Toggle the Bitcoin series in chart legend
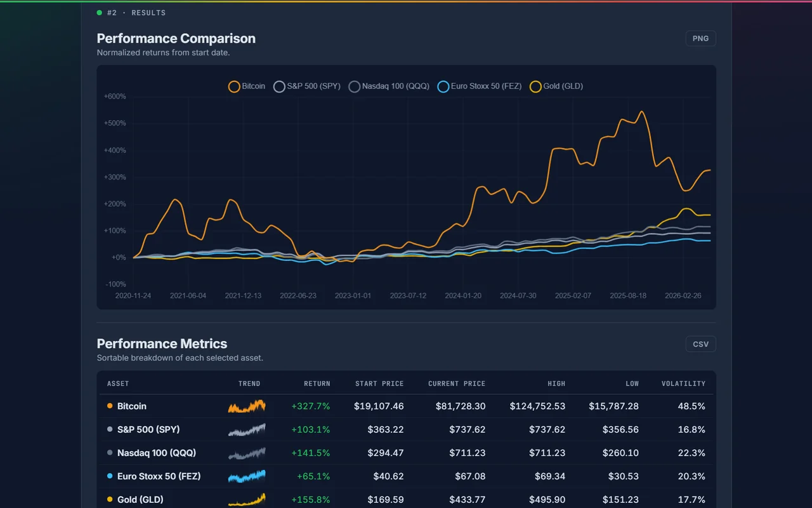Viewport: 812px width, 508px height. tap(247, 86)
